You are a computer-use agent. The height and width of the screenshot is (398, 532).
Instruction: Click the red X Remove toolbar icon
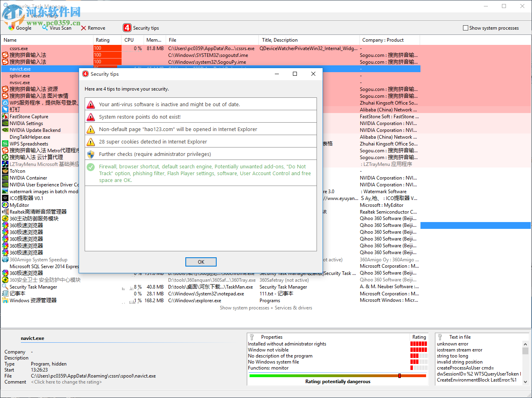83,28
